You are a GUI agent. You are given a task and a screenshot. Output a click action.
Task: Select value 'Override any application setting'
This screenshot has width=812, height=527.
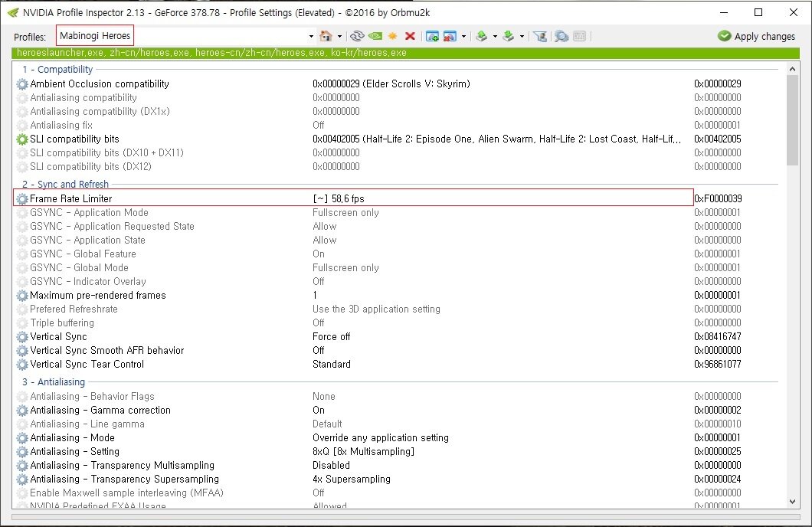tap(381, 438)
